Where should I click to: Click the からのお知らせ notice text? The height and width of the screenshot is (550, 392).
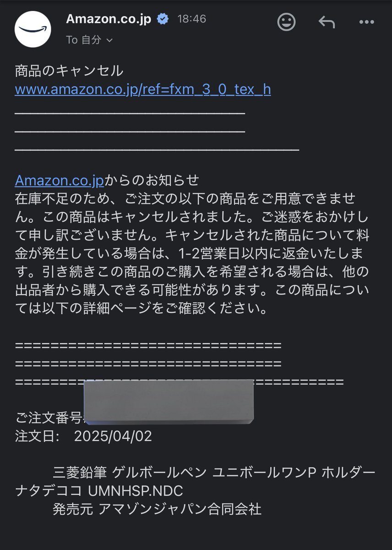[152, 180]
